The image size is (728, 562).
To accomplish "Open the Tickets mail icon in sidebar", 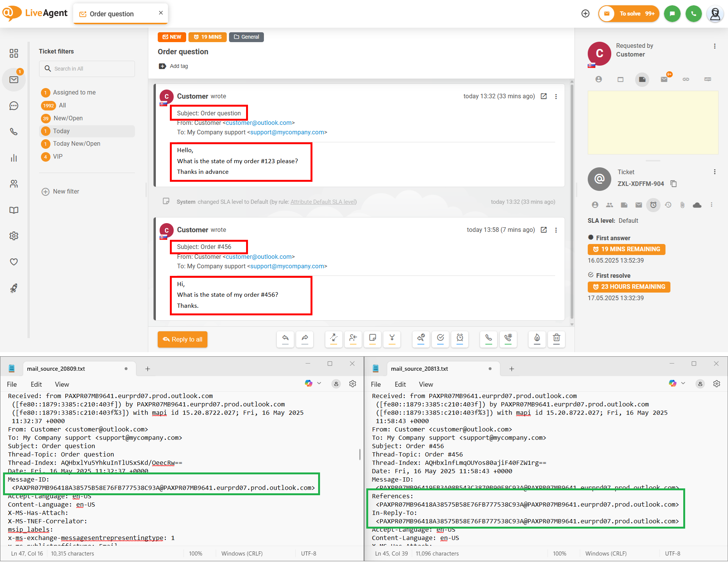I will (14, 80).
